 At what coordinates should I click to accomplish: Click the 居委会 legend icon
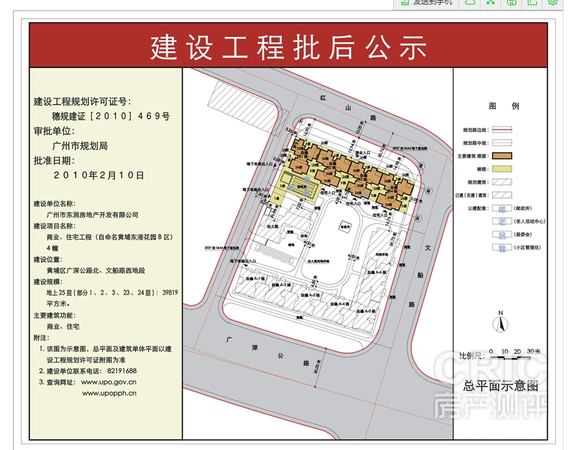(502, 234)
